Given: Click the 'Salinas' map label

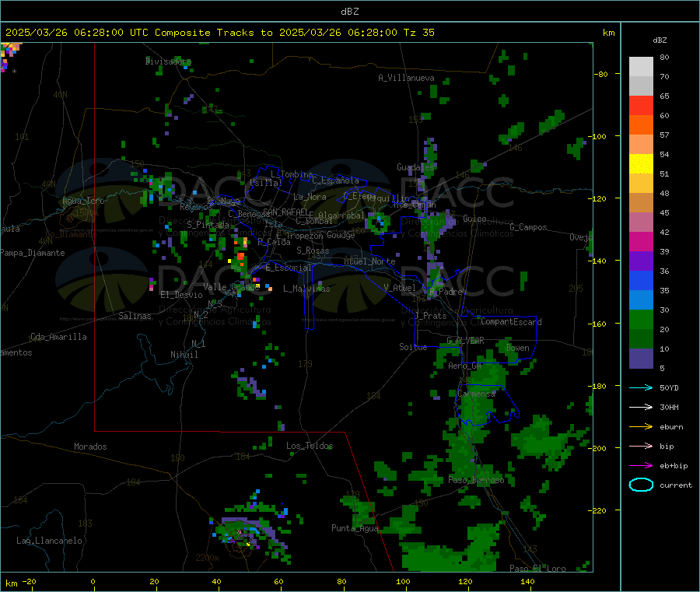Looking at the screenshot, I should click(135, 316).
